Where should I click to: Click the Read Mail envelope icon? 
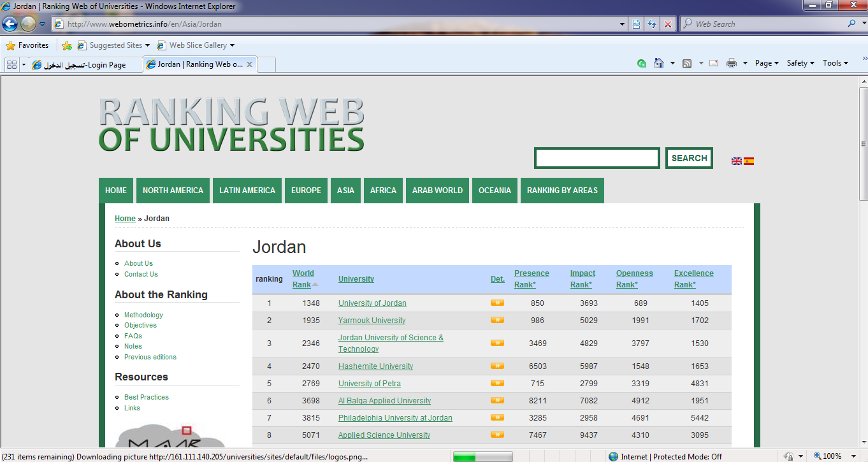point(714,63)
